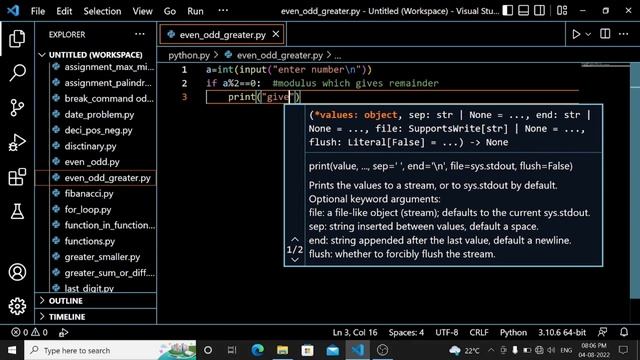Image resolution: width=640 pixels, height=360 pixels.
Task: Open the Extensions view
Action: tap(17, 177)
